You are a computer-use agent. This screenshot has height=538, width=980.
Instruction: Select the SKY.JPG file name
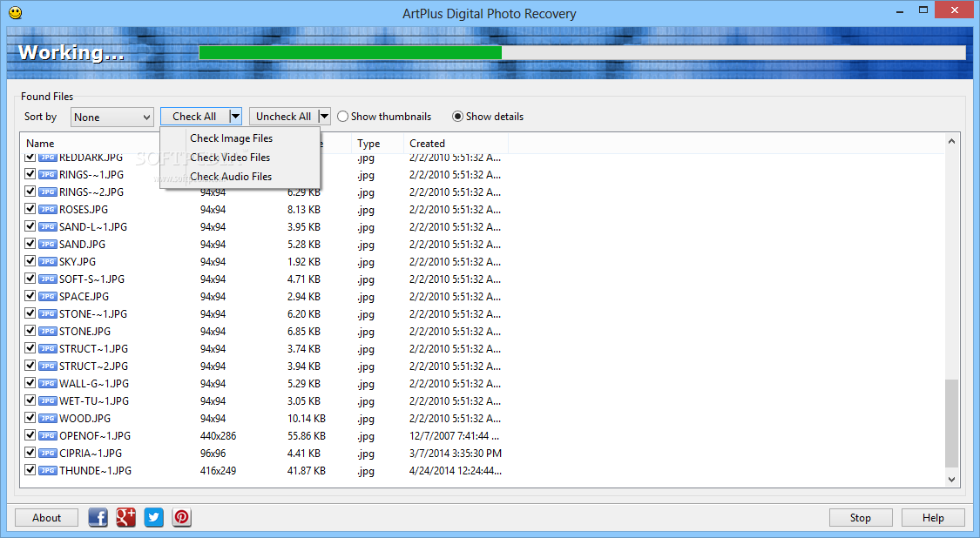pos(77,262)
